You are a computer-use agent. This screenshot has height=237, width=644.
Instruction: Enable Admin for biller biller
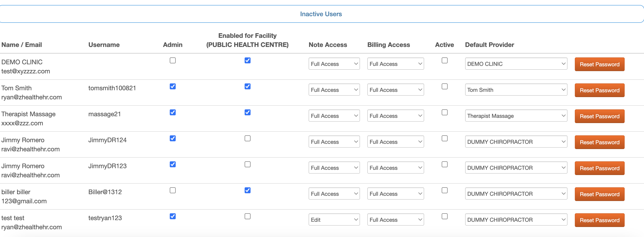click(172, 191)
